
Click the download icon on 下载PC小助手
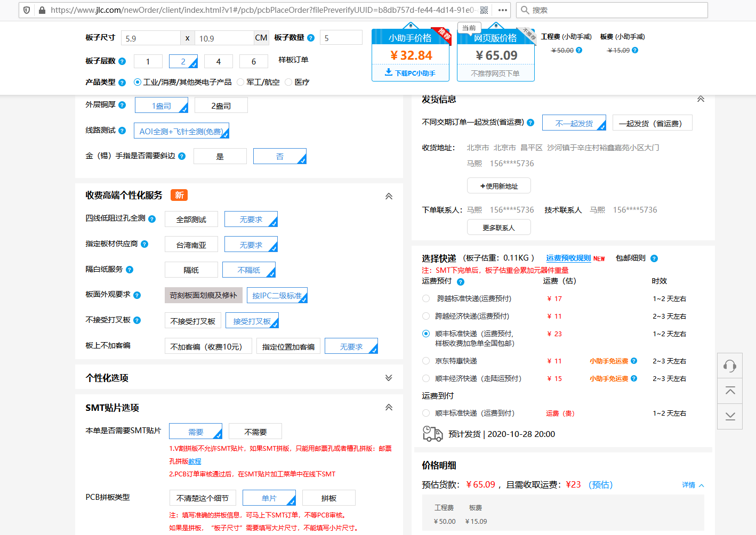389,72
